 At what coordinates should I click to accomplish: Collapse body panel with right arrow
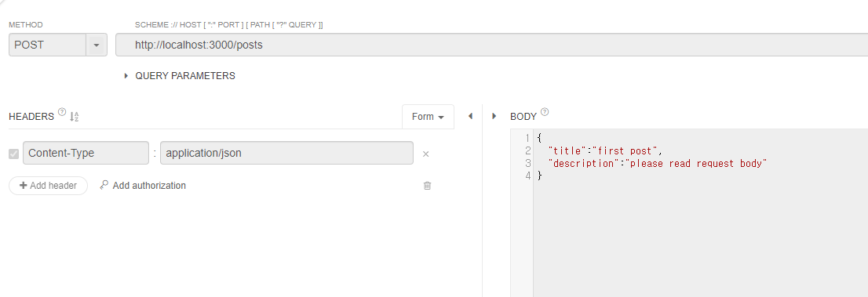click(x=494, y=116)
